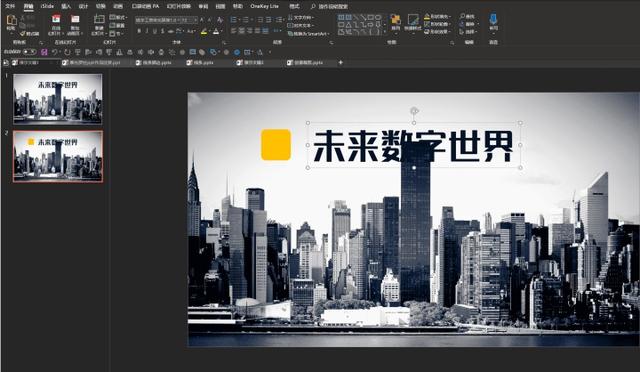The height and width of the screenshot is (372, 640).
Task: Open the Shape Outline dropdown
Action: (x=438, y=24)
